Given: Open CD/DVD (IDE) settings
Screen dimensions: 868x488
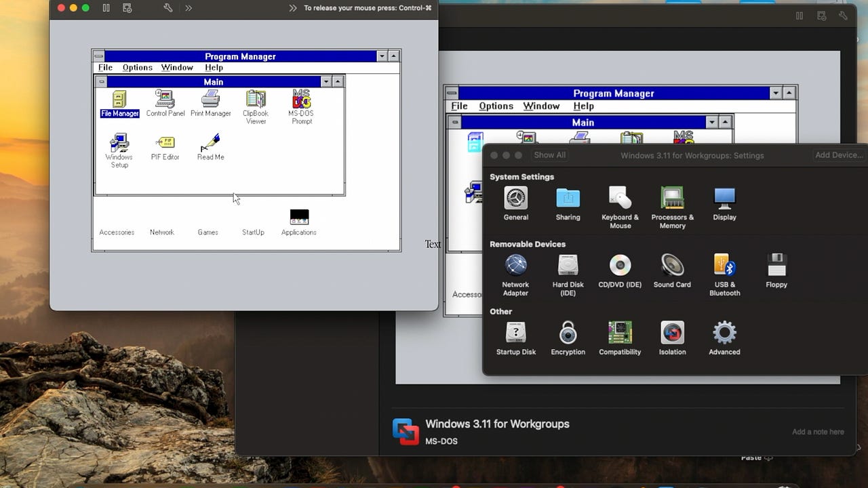Looking at the screenshot, I should coord(620,271).
